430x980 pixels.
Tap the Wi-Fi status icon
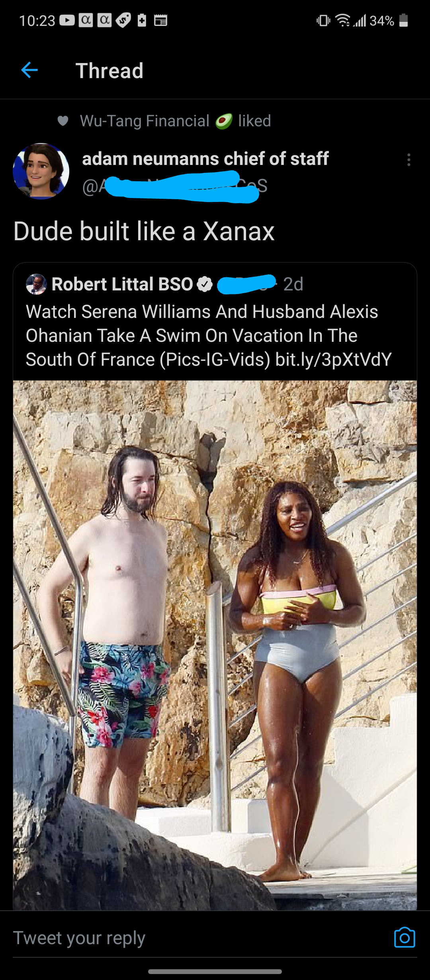(x=342, y=20)
